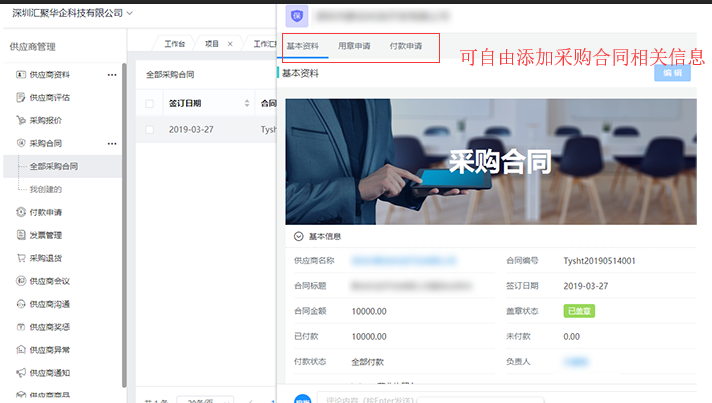Screen dimensions: 712x403
Task: Open the blurred 负责人 link
Action: [x=576, y=362]
